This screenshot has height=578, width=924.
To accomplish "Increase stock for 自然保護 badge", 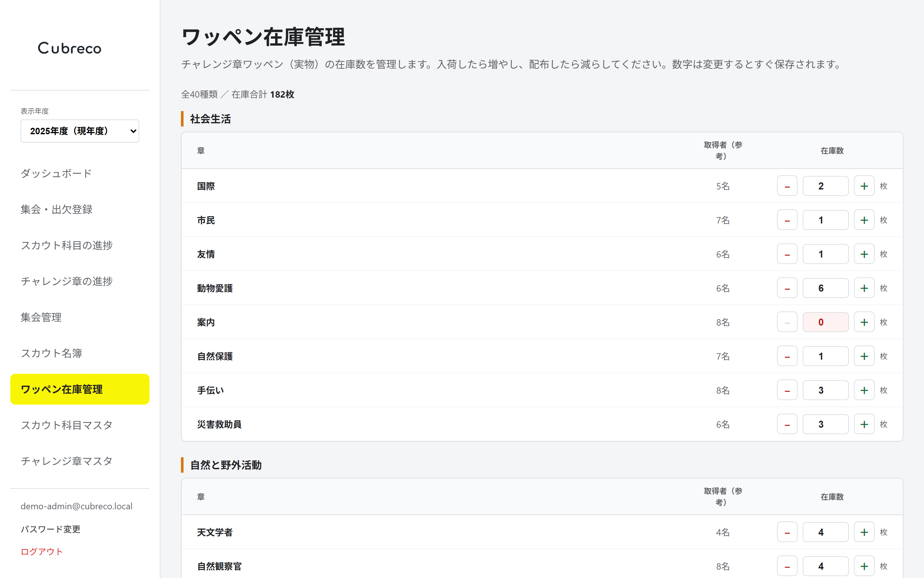I will click(x=864, y=356).
